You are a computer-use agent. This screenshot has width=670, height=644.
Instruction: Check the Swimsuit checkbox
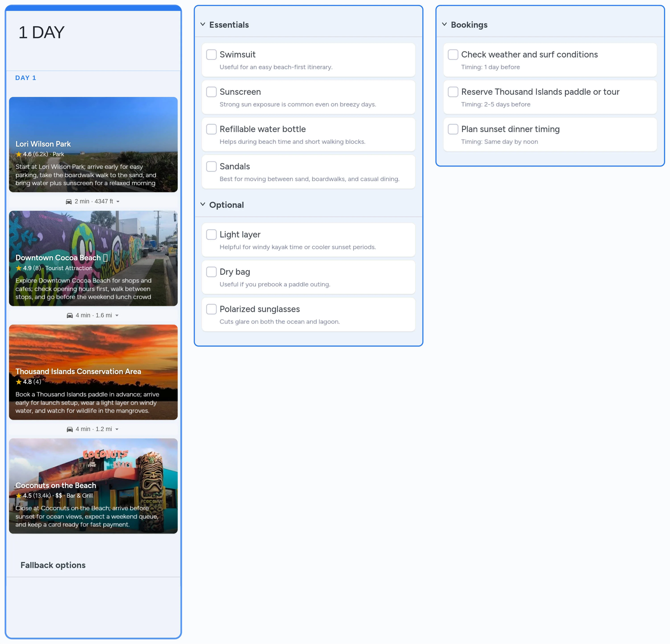click(x=211, y=54)
